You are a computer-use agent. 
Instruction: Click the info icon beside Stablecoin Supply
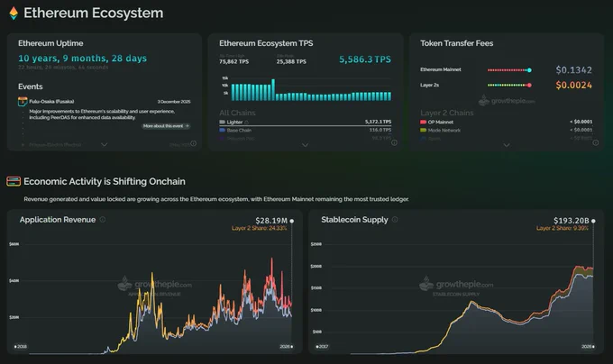[x=395, y=220]
